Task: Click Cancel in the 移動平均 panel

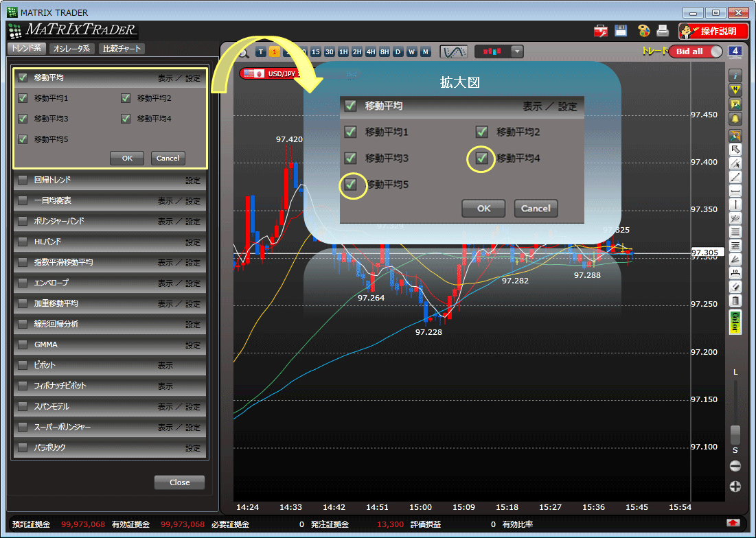Action: click(x=168, y=158)
